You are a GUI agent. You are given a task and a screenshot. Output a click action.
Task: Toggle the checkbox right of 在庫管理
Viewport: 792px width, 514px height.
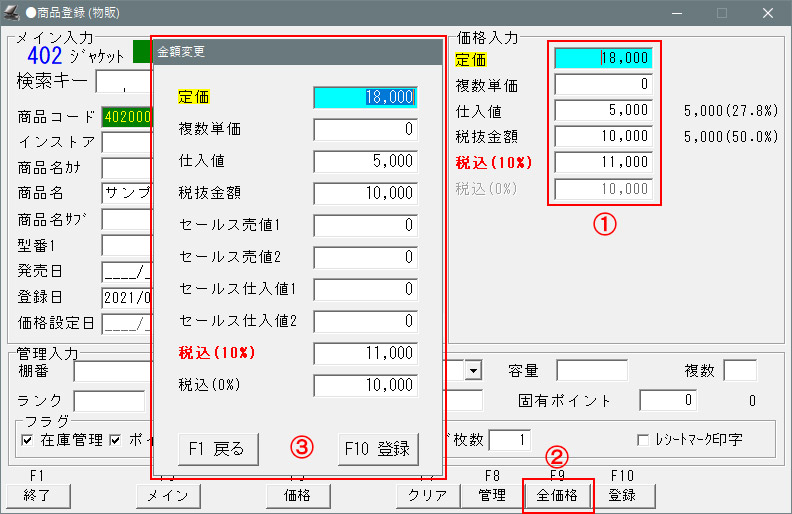tap(115, 440)
